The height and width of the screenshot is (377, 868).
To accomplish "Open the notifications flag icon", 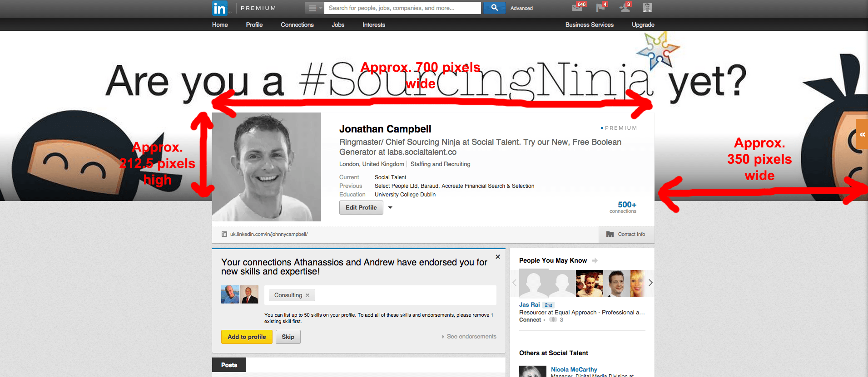I will pos(600,7).
